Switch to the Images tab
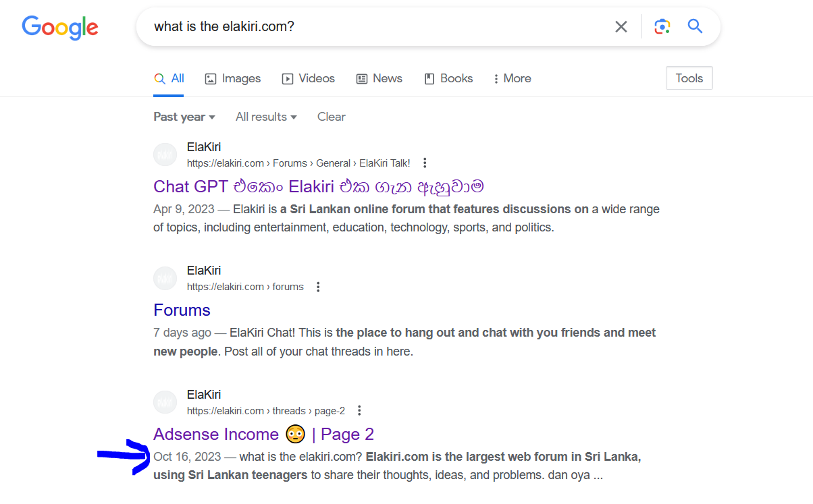813x504 pixels. (233, 78)
